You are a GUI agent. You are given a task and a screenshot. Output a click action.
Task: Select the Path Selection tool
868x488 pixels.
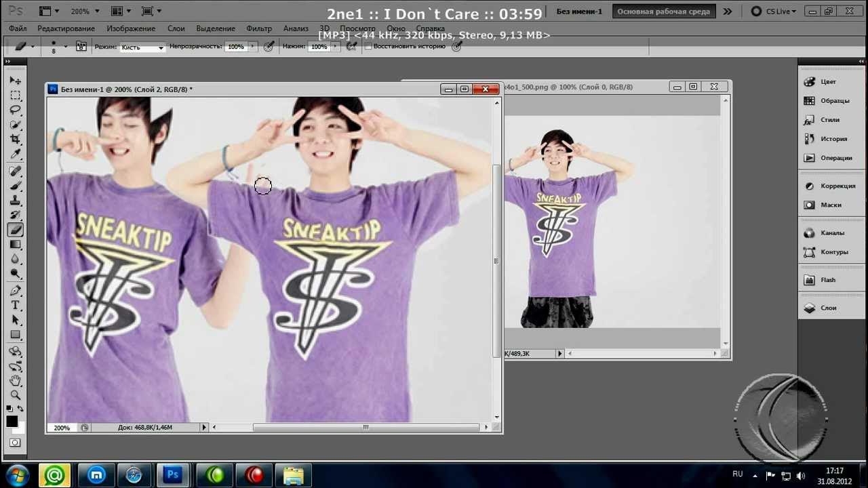15,321
